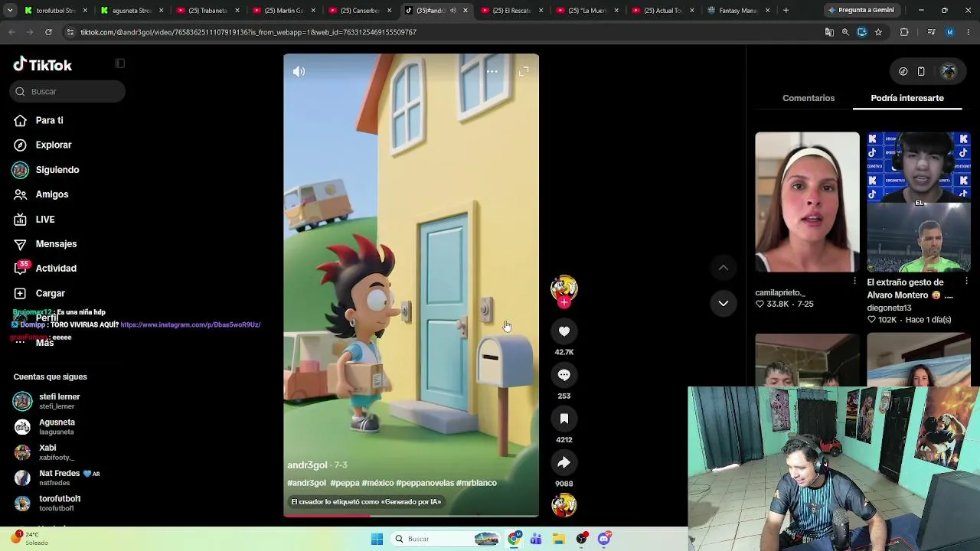Screen dimensions: 980x551
Task: Click the TikTok logo
Action: pyautogui.click(x=43, y=65)
